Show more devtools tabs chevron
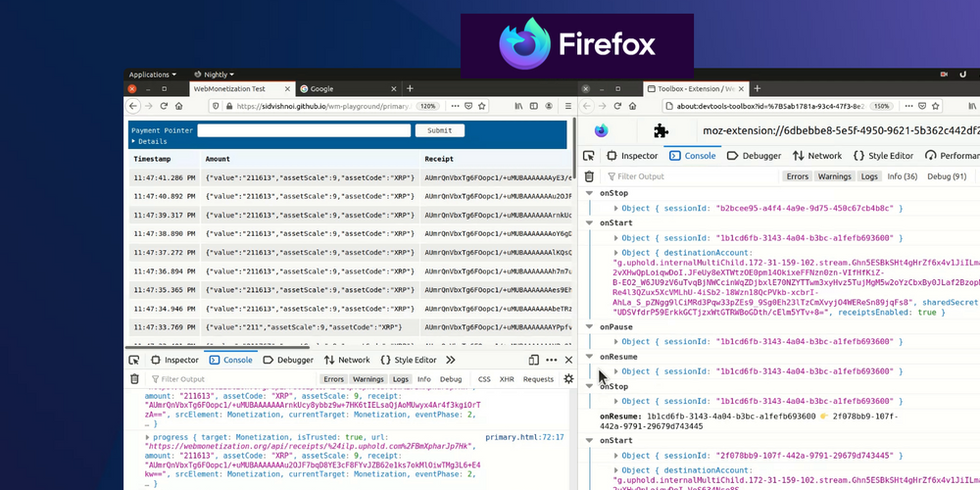This screenshot has height=490, width=980. (x=450, y=360)
